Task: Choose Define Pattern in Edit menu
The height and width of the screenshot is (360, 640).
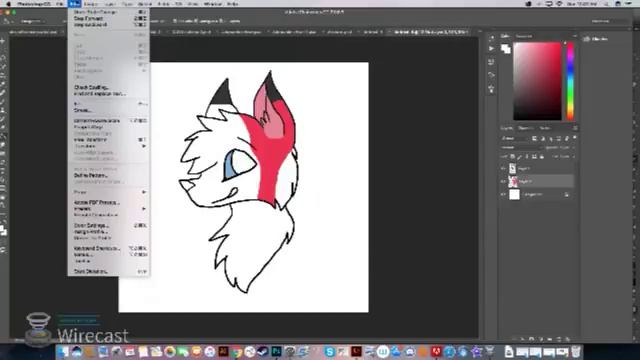Action: pos(109,176)
